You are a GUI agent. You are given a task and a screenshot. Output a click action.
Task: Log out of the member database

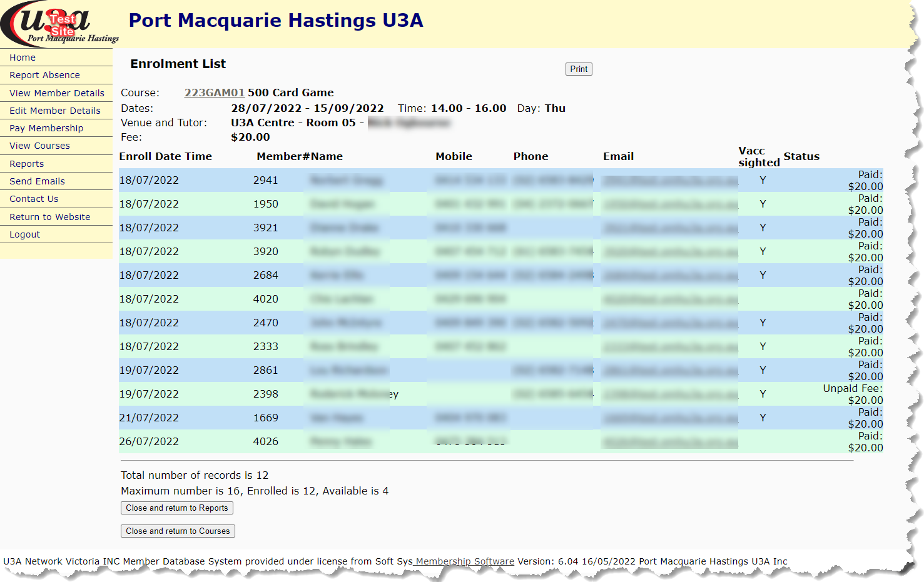tap(24, 234)
